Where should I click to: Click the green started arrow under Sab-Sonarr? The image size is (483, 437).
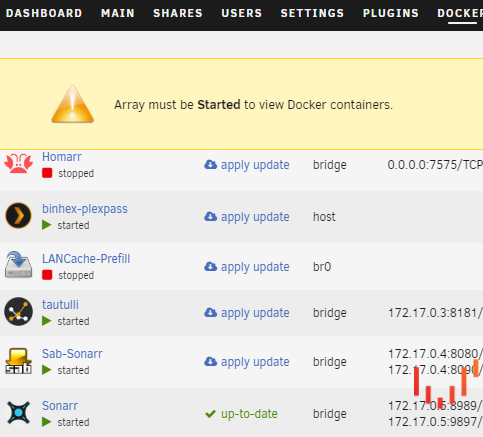pos(47,370)
